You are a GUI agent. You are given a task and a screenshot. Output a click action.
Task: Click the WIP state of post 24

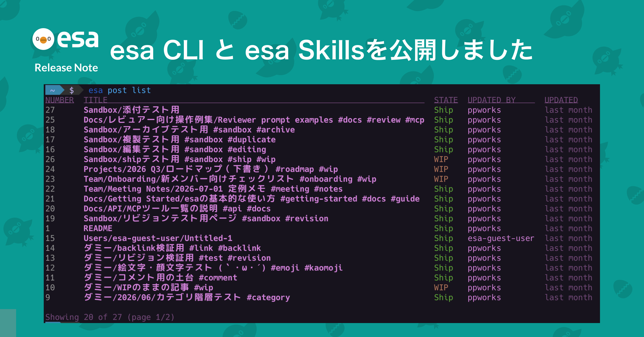coord(441,169)
